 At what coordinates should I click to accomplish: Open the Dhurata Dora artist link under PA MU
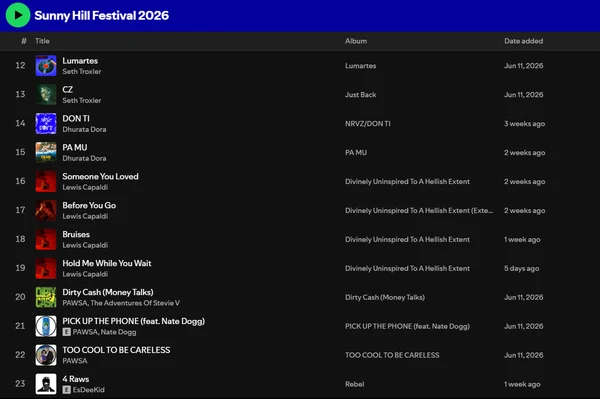(x=84, y=158)
